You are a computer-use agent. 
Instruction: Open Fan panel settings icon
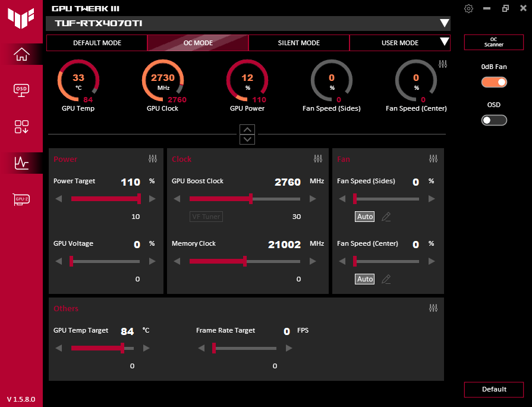[x=433, y=159]
